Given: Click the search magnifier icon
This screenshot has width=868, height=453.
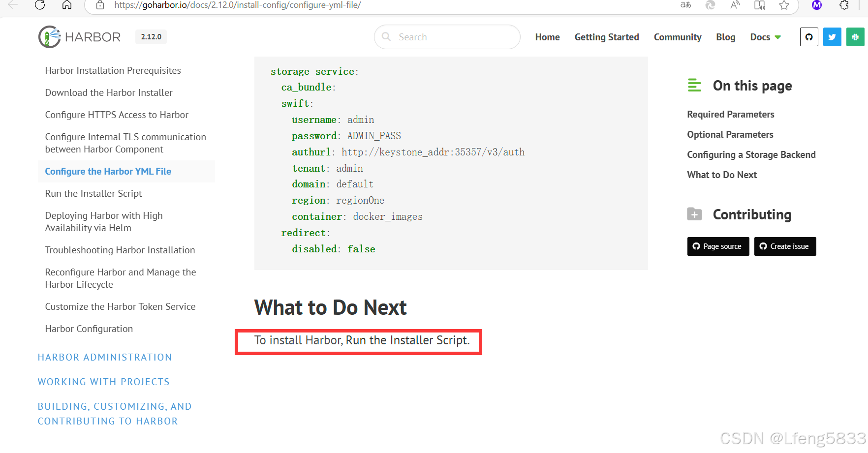Looking at the screenshot, I should pos(387,37).
